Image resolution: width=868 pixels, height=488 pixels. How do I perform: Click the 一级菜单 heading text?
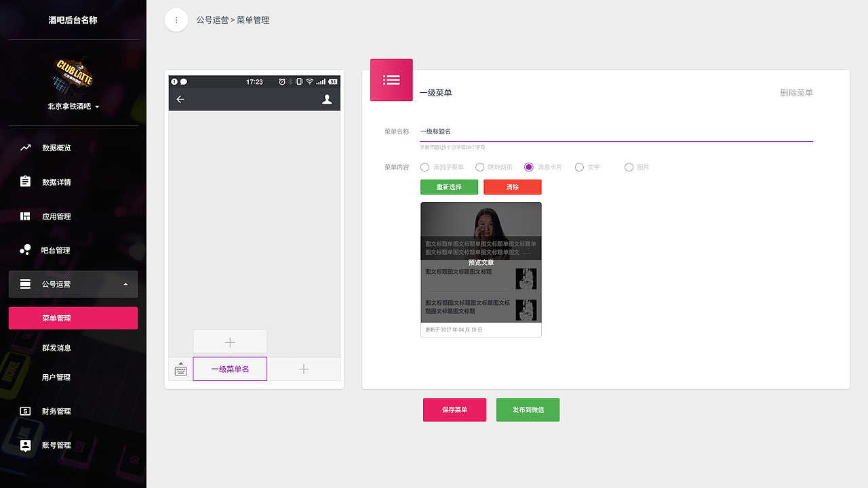pyautogui.click(x=435, y=93)
